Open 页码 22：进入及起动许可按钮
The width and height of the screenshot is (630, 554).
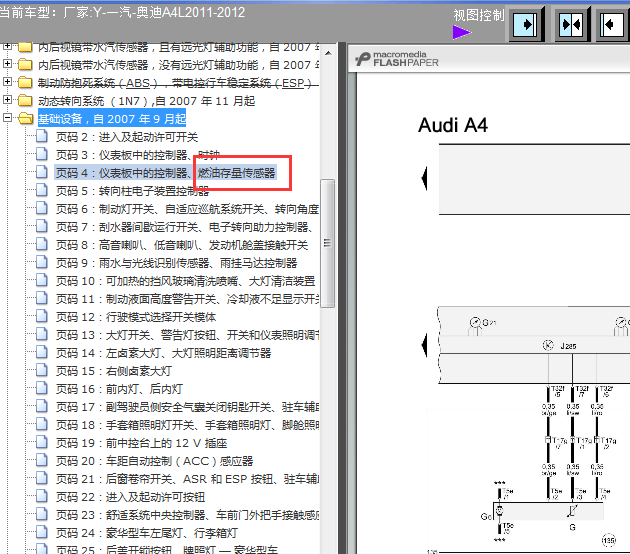click(x=131, y=497)
